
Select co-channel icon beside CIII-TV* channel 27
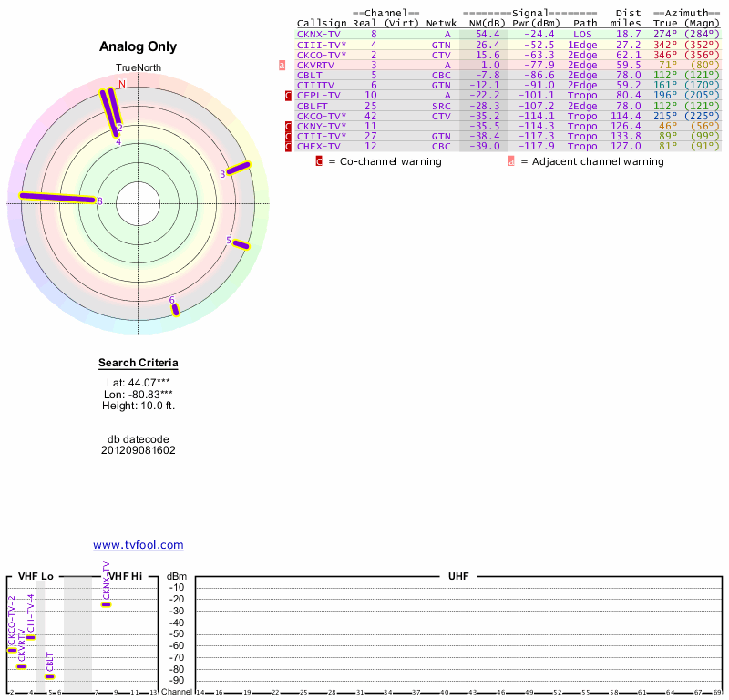289,136
